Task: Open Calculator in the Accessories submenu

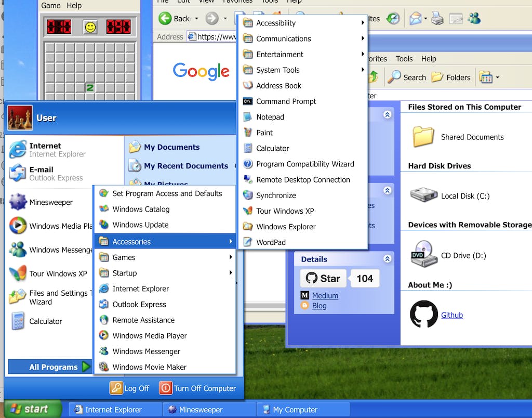Action: point(272,148)
